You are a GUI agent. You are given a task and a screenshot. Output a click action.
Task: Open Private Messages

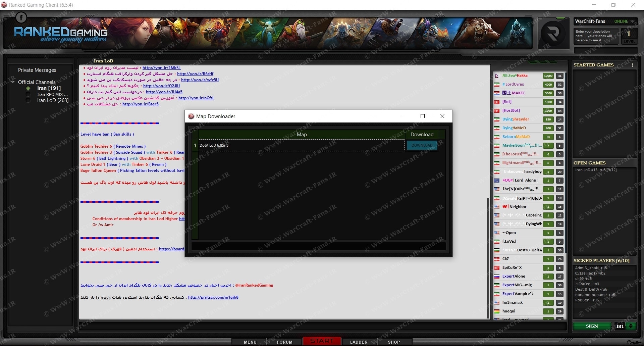point(37,70)
